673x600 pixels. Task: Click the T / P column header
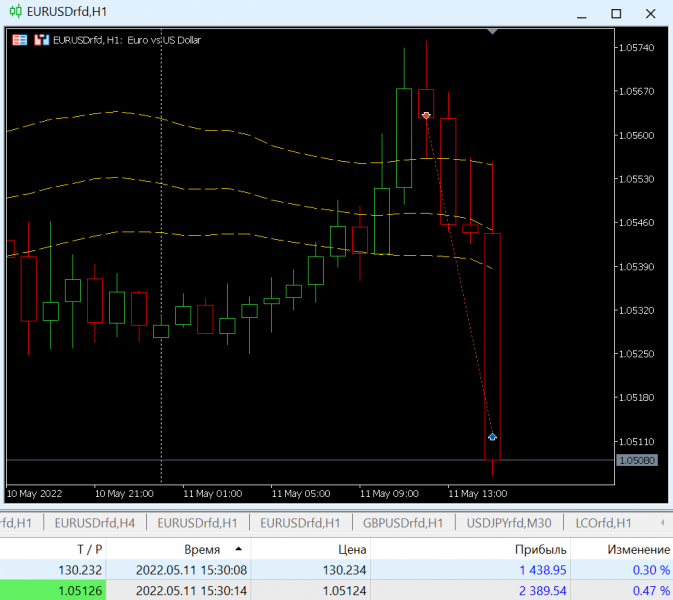pos(90,549)
